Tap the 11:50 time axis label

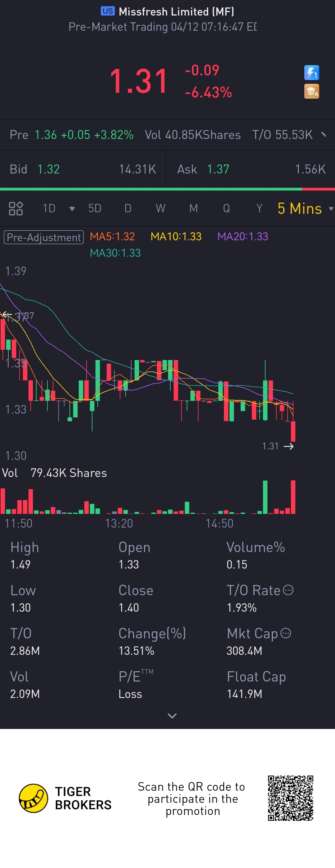19,523
